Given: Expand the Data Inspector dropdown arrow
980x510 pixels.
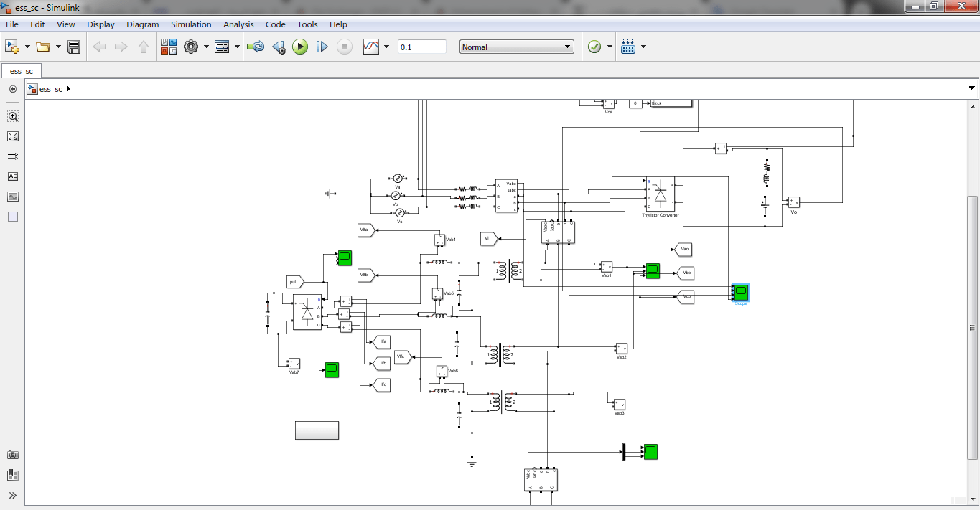Looking at the screenshot, I should point(386,47).
